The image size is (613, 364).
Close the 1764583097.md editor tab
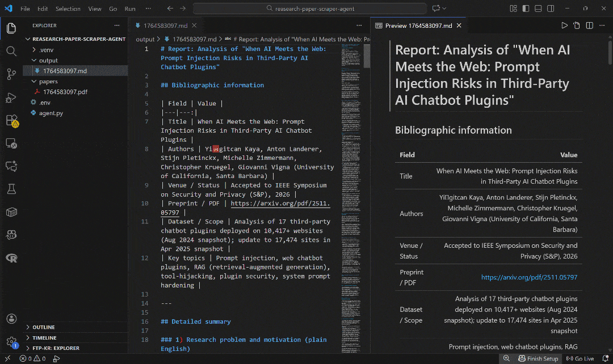tap(194, 26)
